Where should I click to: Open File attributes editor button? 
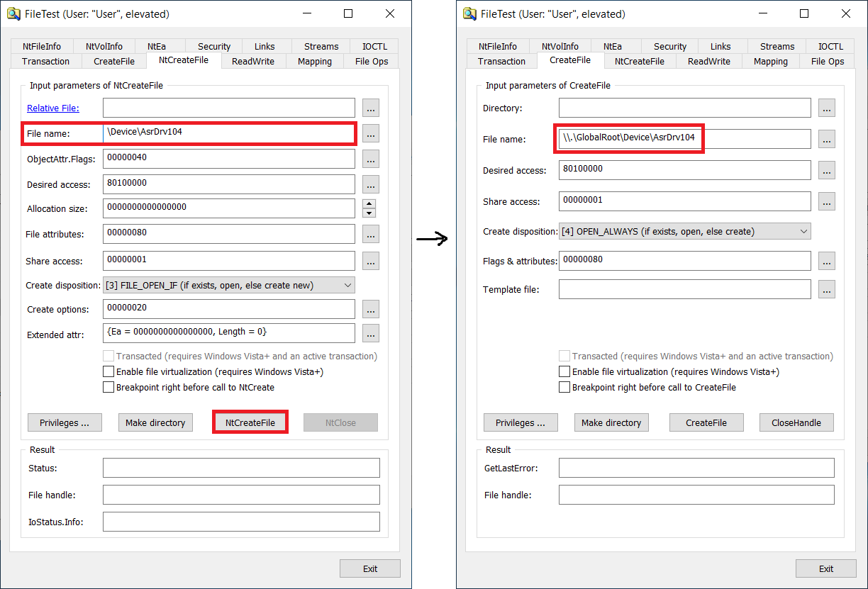pyautogui.click(x=371, y=234)
